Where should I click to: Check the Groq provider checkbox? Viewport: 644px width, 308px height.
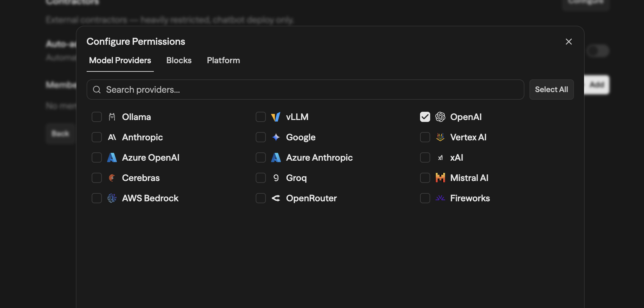(x=260, y=178)
